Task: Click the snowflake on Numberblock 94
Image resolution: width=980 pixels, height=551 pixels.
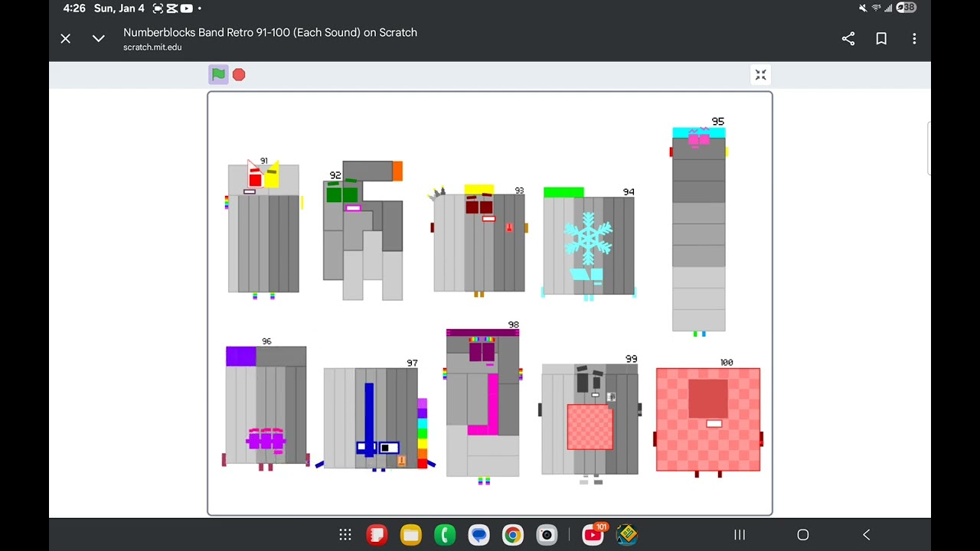Action: (x=588, y=239)
